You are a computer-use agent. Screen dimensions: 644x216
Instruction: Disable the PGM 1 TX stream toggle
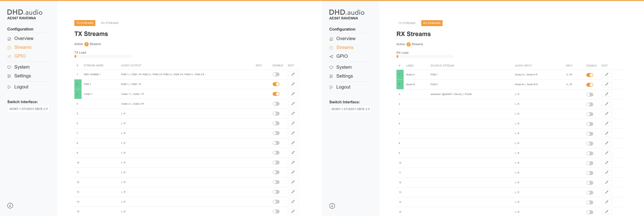[276, 84]
